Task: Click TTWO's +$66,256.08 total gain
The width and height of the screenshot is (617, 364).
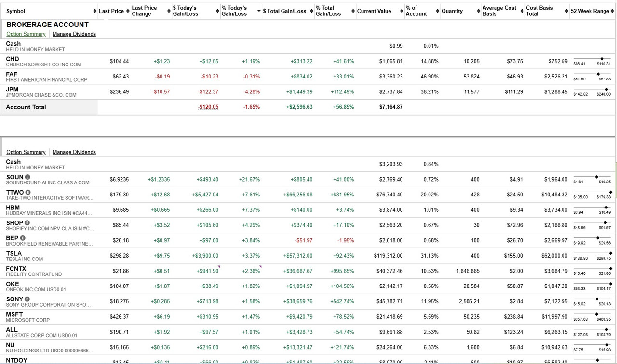Action: click(298, 195)
